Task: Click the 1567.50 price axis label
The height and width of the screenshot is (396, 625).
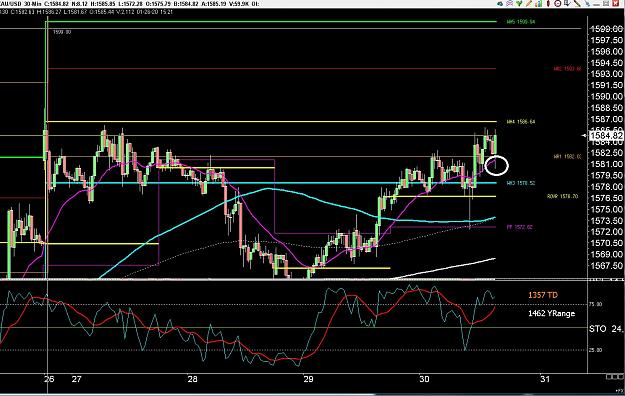Action: point(606,265)
